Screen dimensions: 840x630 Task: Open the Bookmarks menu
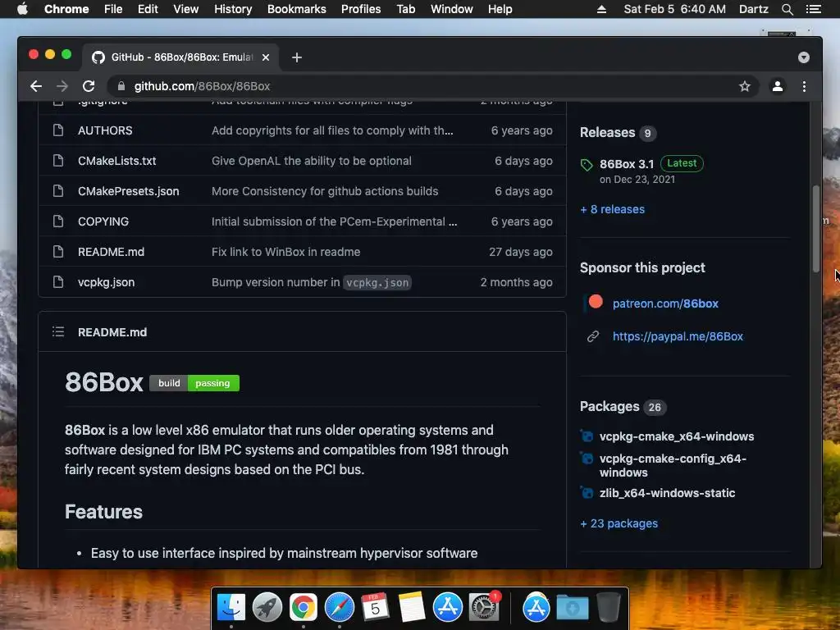pos(297,9)
